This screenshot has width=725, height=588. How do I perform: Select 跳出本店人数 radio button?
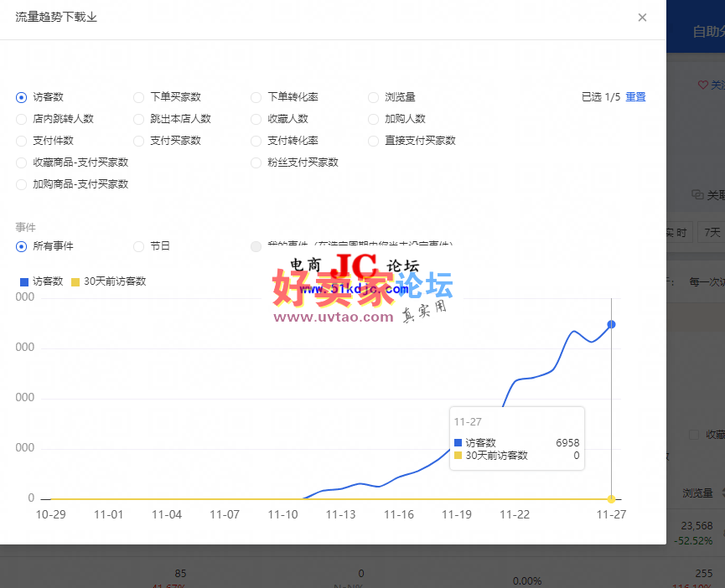(139, 119)
